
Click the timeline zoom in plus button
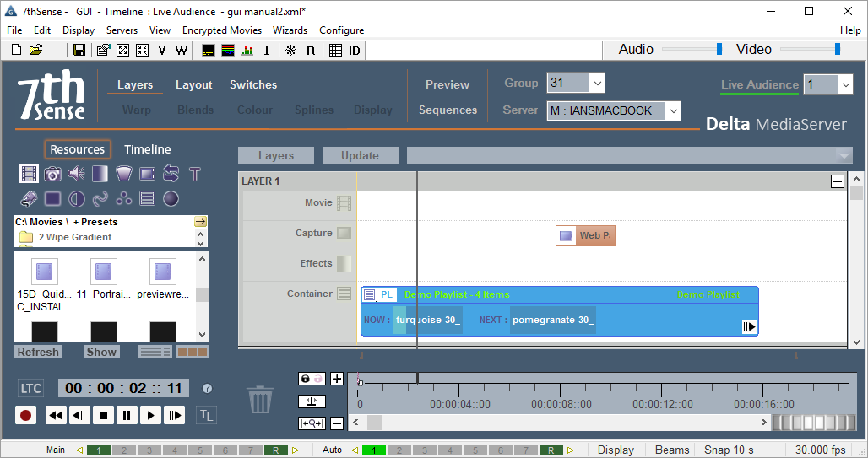pyautogui.click(x=337, y=379)
